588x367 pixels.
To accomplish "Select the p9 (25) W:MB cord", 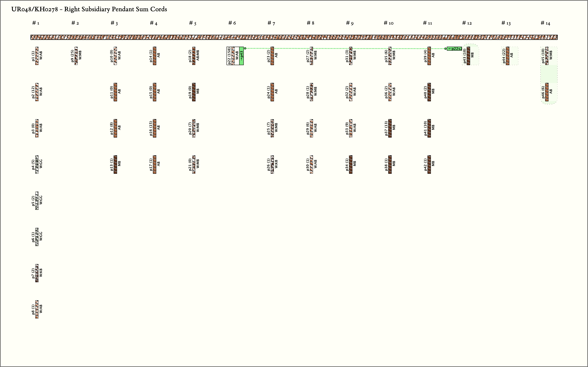I will click(76, 56).
